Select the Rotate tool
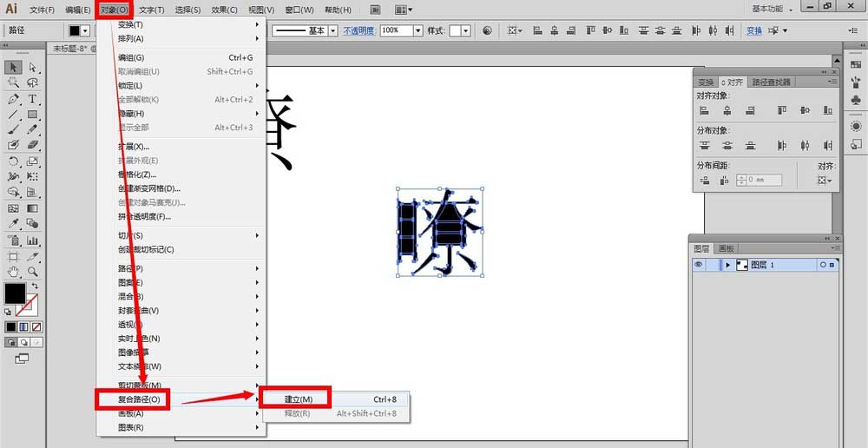The height and width of the screenshot is (448, 868). click(x=14, y=161)
